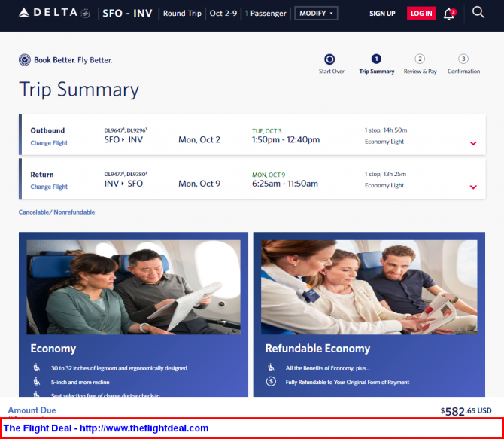Click the Round Trip label in header

point(182,14)
